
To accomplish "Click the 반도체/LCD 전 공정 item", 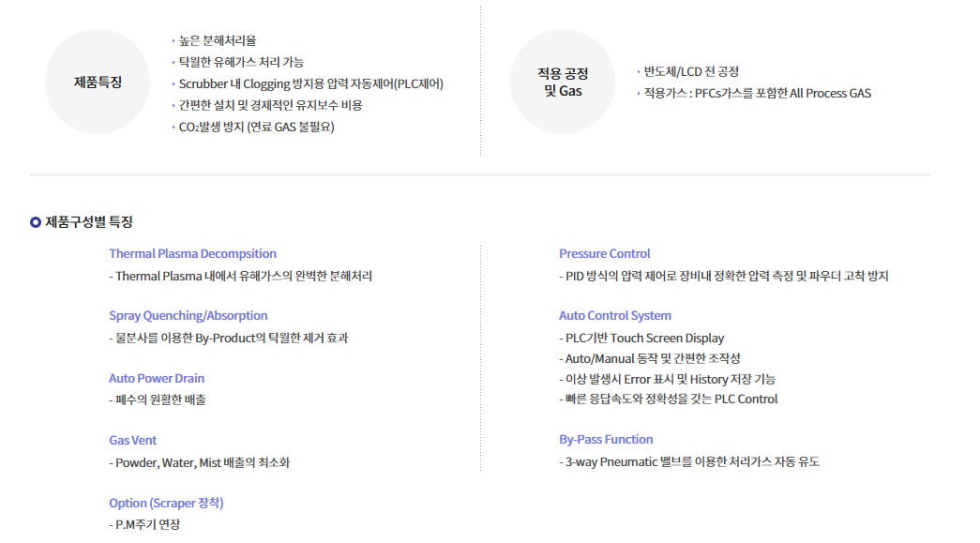I will coord(691,71).
